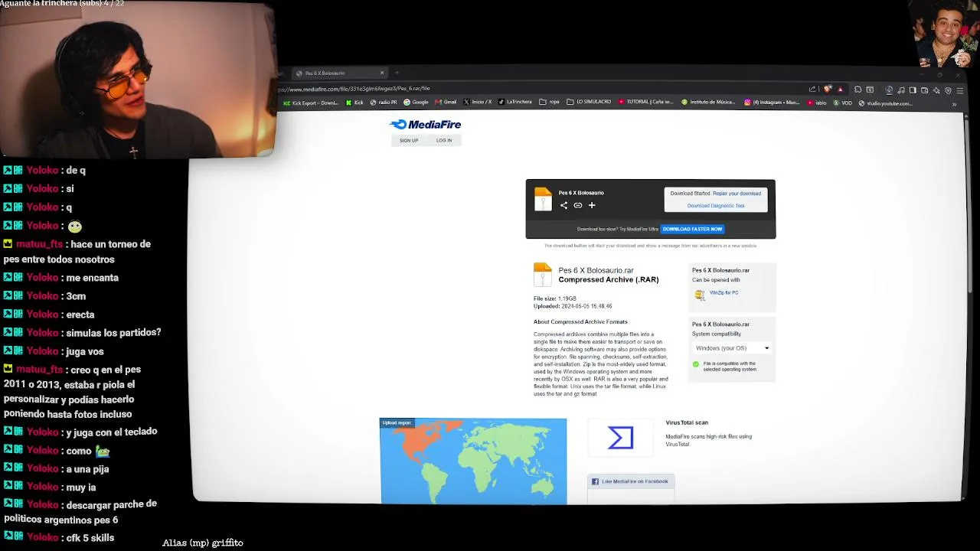Image resolution: width=980 pixels, height=551 pixels.
Task: Click the address bar URL
Action: 354,89
